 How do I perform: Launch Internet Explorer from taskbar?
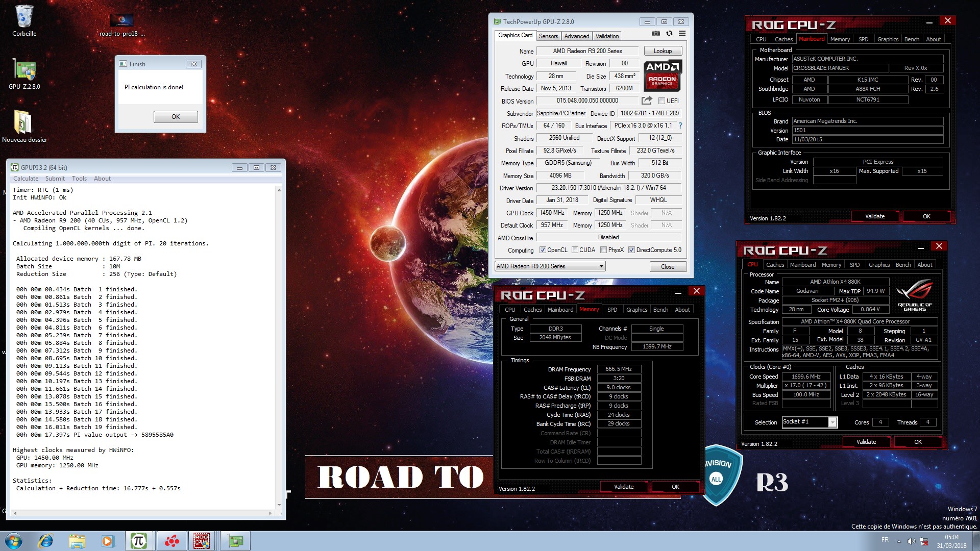(45, 541)
